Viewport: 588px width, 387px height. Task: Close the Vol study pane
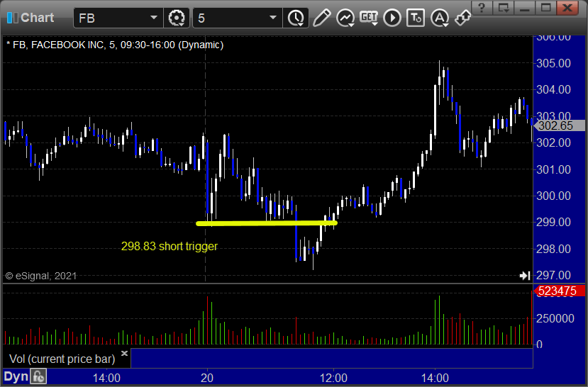pyautogui.click(x=125, y=353)
